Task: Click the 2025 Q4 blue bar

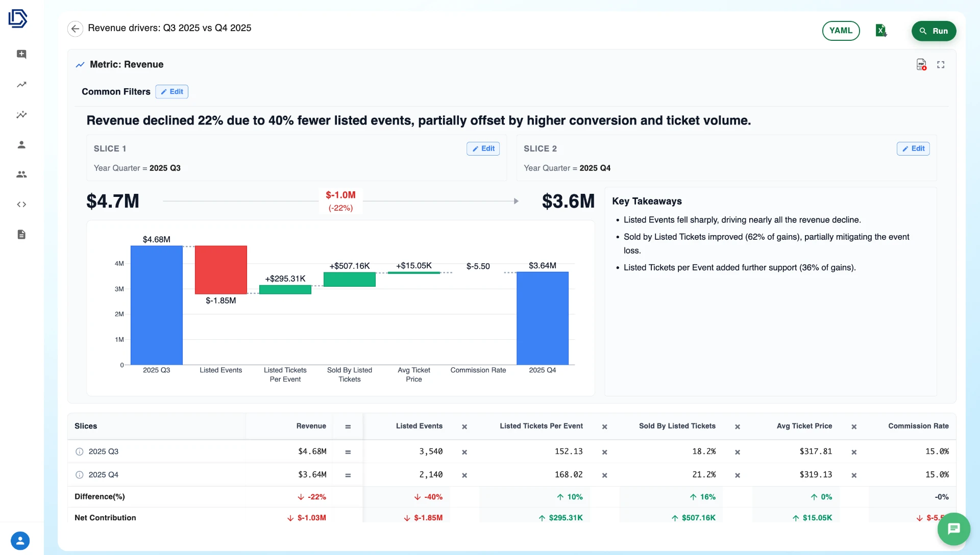Action: [x=543, y=318]
